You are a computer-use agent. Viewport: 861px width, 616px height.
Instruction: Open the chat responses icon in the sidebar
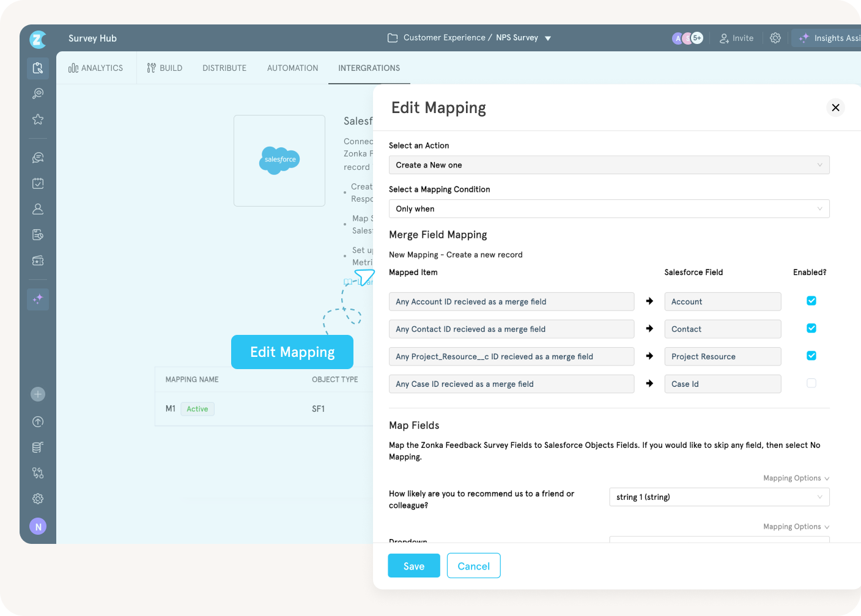tap(37, 157)
